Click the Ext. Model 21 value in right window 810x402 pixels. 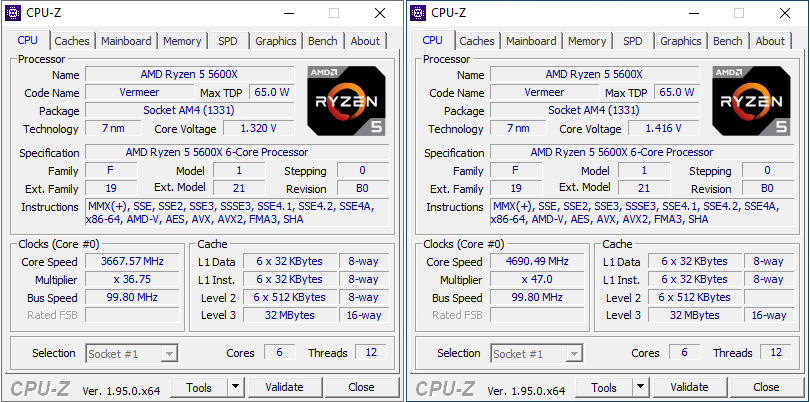tap(644, 189)
